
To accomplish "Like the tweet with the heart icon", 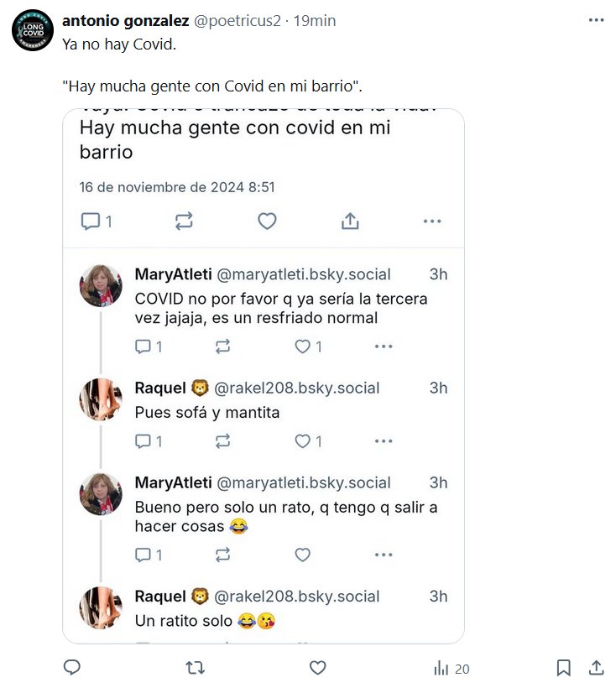I will click(x=317, y=668).
